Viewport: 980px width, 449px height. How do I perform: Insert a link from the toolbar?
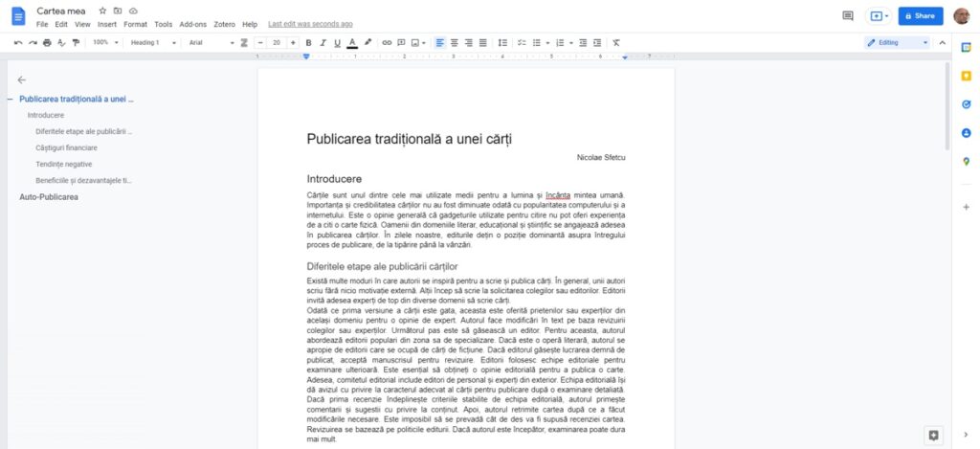pos(387,42)
